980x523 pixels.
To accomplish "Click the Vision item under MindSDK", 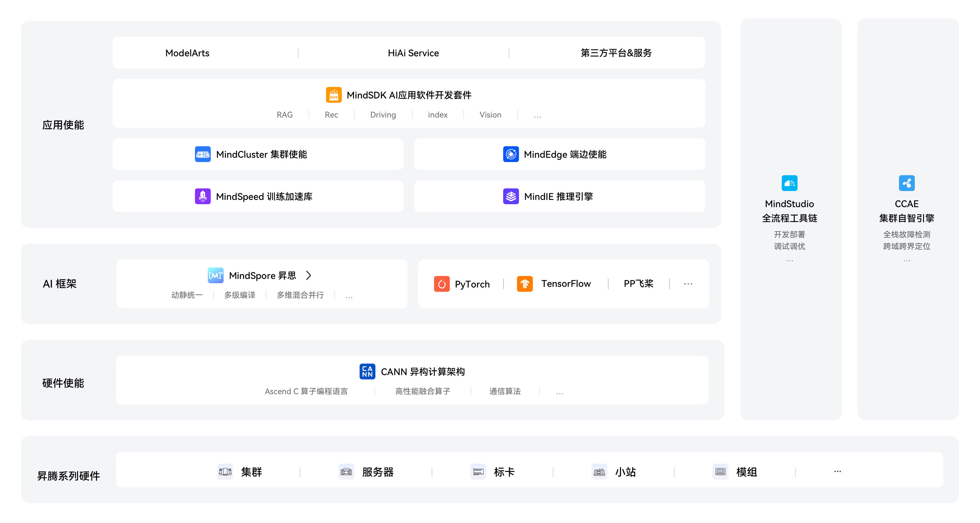I will 490,115.
